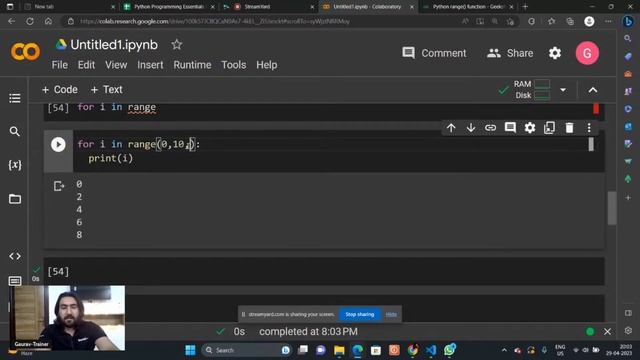
Task: Copy link to cell icon
Action: [x=490, y=128]
